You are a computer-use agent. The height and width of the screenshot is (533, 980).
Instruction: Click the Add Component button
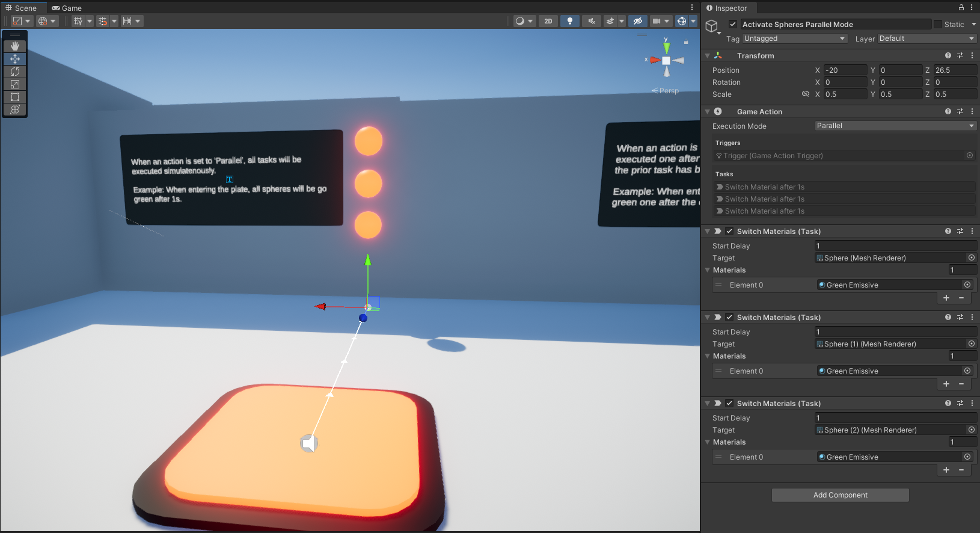tap(840, 495)
